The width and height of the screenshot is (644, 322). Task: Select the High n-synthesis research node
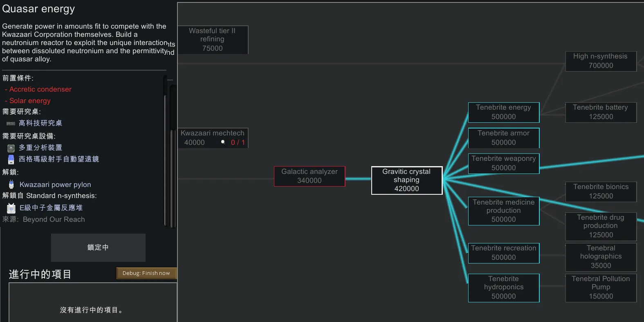tap(600, 61)
